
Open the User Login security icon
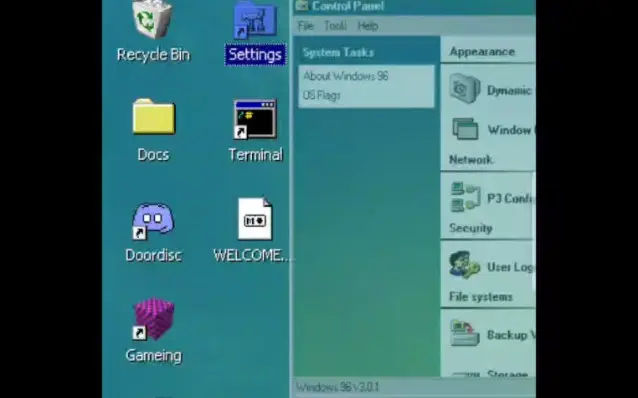click(465, 265)
